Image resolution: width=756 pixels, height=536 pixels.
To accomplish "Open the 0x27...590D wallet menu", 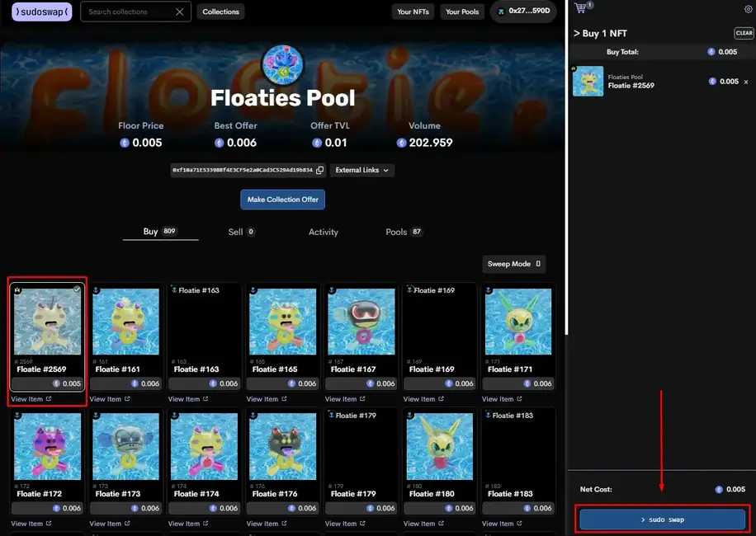I will 523,11.
